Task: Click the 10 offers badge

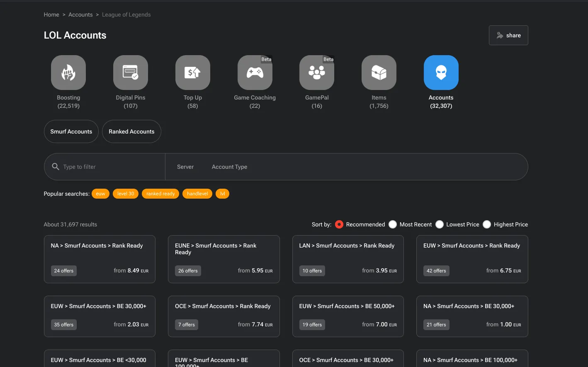Action: [x=312, y=271]
